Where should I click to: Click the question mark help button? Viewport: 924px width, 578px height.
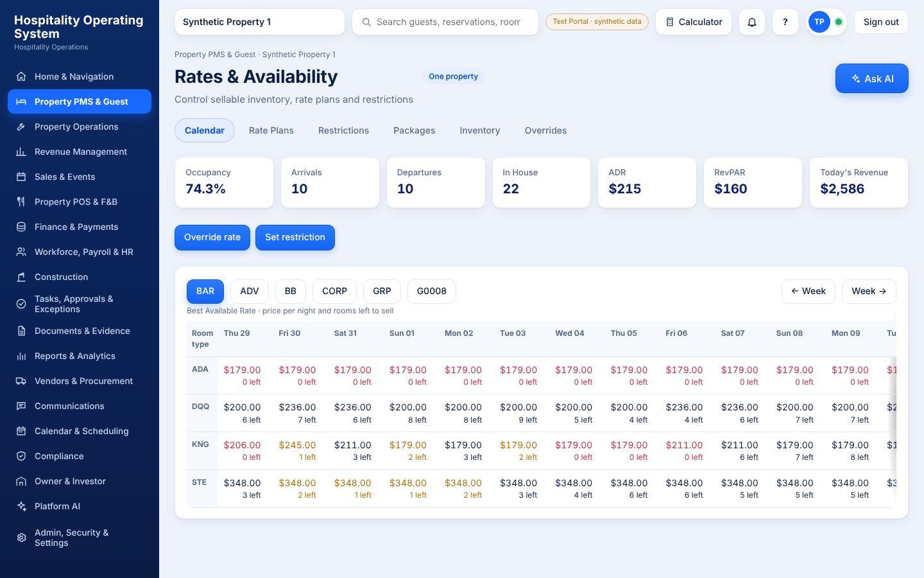[785, 22]
